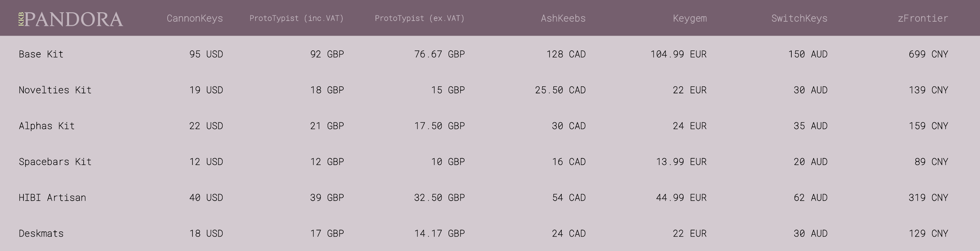
Task: Click the 95 USD Base Kit price
Action: [206, 54]
